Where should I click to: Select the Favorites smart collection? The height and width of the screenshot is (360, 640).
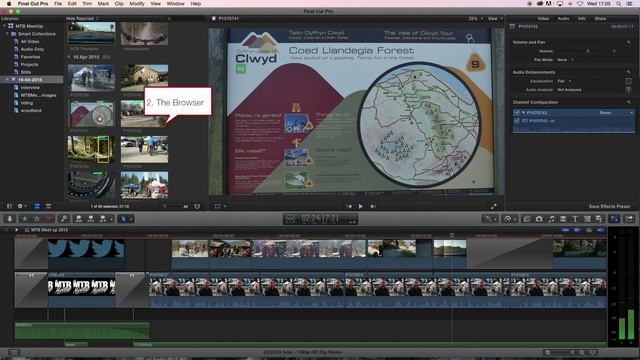[30, 57]
